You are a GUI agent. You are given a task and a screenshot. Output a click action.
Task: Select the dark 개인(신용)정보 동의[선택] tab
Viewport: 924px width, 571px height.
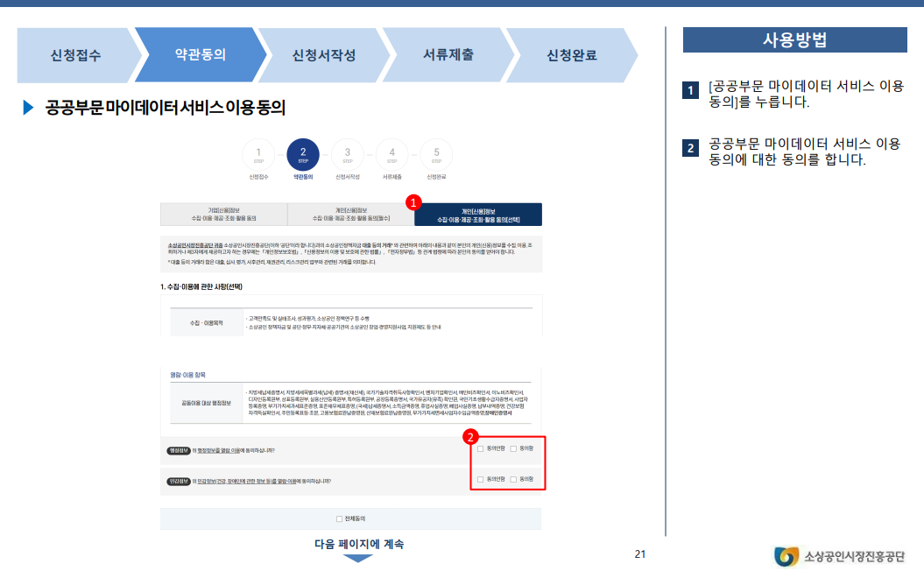pyautogui.click(x=478, y=215)
